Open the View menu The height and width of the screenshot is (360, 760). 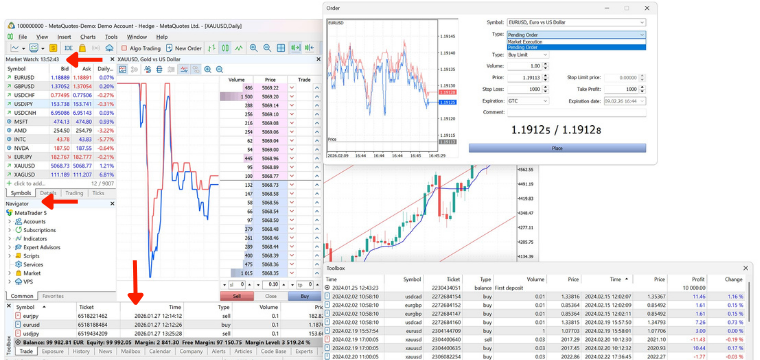(x=42, y=37)
